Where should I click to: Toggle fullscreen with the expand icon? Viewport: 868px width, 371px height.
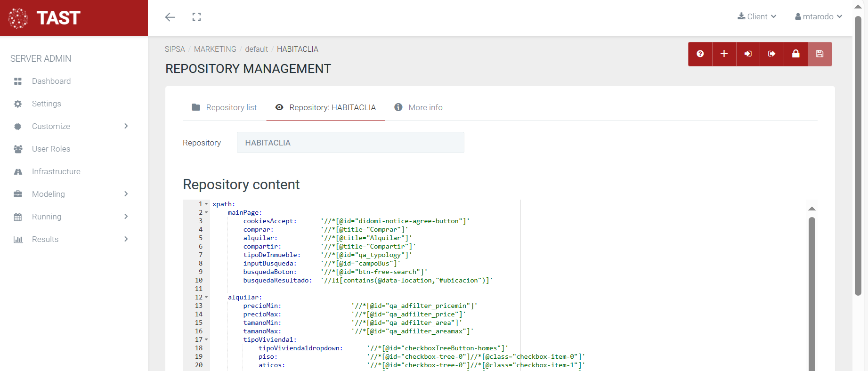(196, 17)
